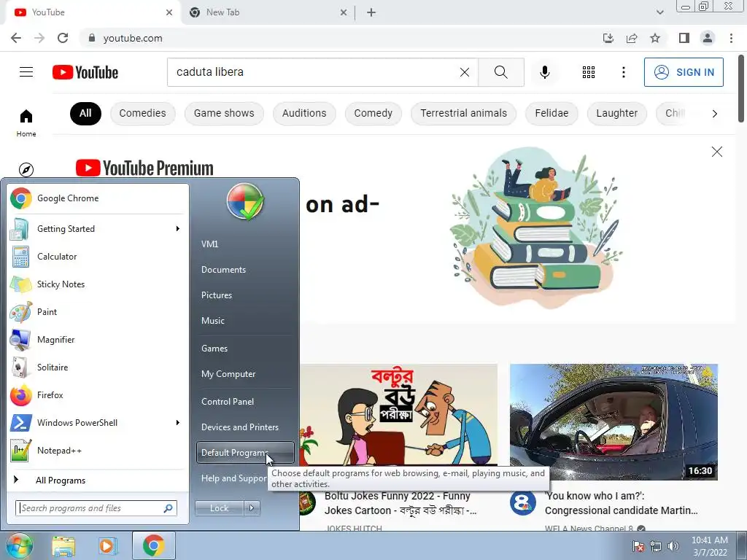Expand Windows PowerShell submenu arrow
Screen dimensions: 747x560
tap(177, 422)
